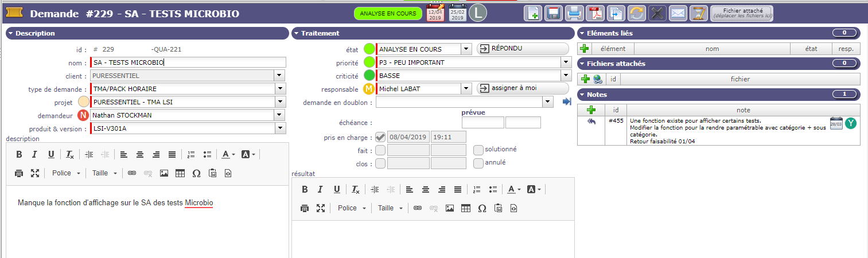
Task: Save the request with the floppy disk icon
Action: click(554, 13)
